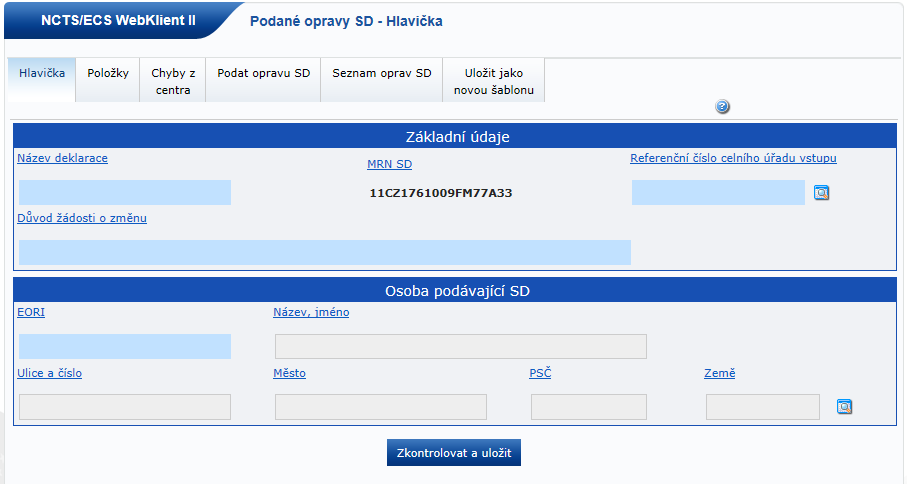This screenshot has height=484, width=907.
Task: Focus the Název deklarace input field
Action: 125,193
